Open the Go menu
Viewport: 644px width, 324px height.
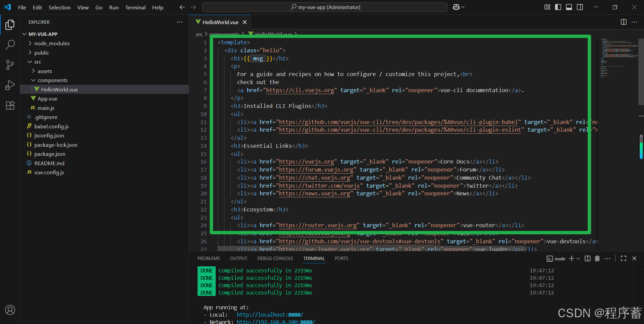99,7
